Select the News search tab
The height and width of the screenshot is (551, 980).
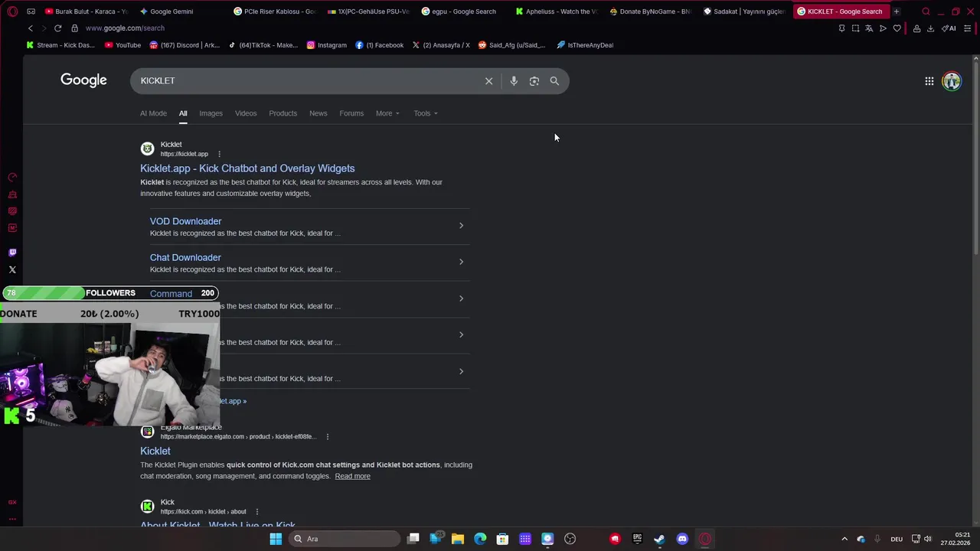[x=318, y=113]
